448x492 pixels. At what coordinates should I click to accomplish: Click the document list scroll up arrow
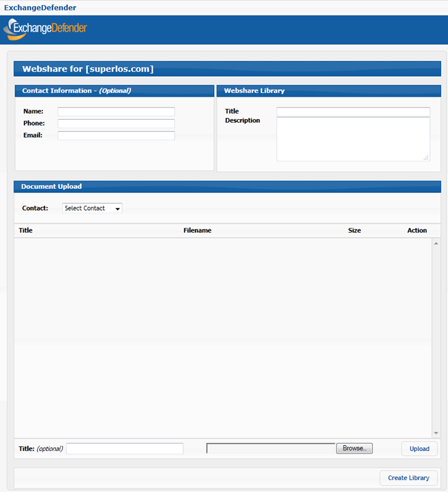(x=436, y=243)
